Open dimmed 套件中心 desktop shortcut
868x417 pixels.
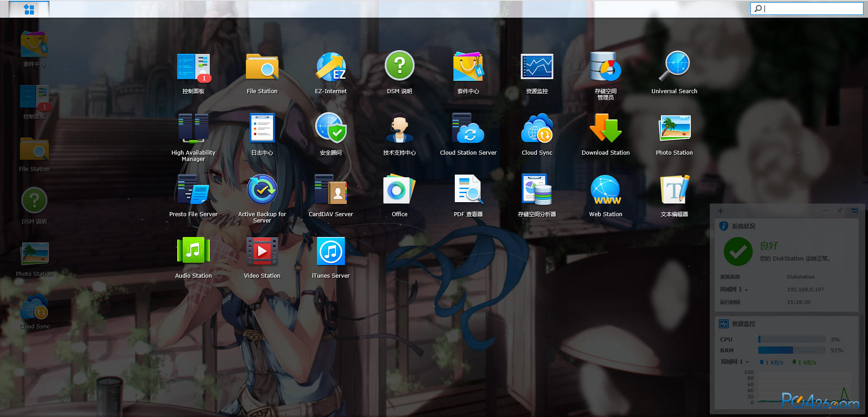coord(34,44)
